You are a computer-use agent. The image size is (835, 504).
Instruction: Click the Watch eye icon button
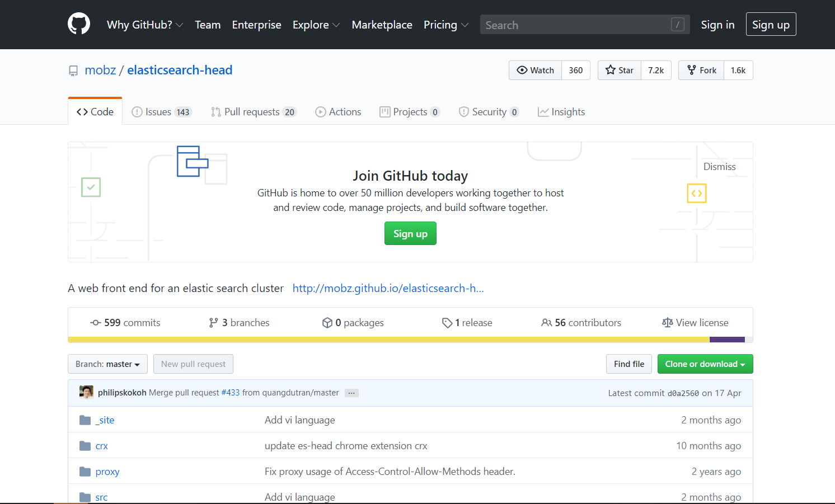pyautogui.click(x=535, y=70)
